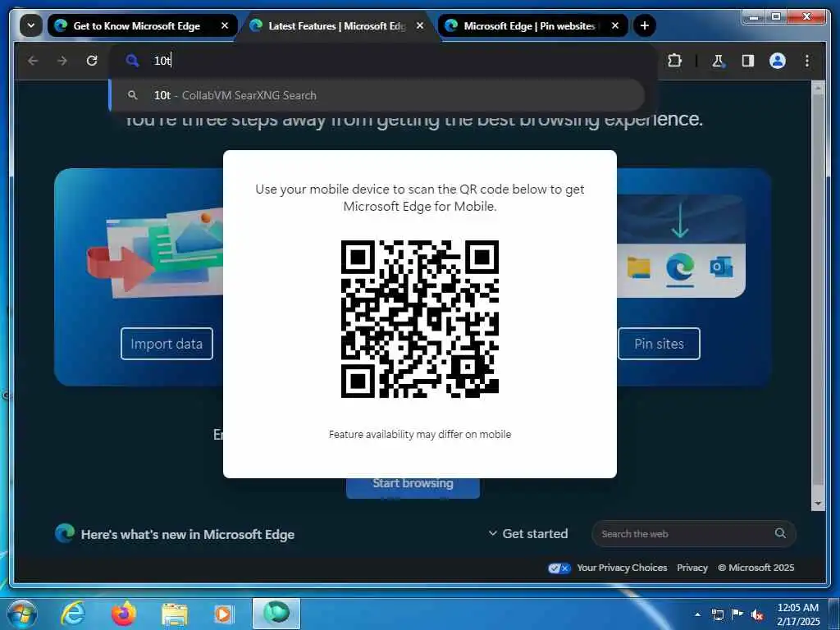Toggle the side panel icon
Viewport: 840px width, 630px height.
[748, 61]
